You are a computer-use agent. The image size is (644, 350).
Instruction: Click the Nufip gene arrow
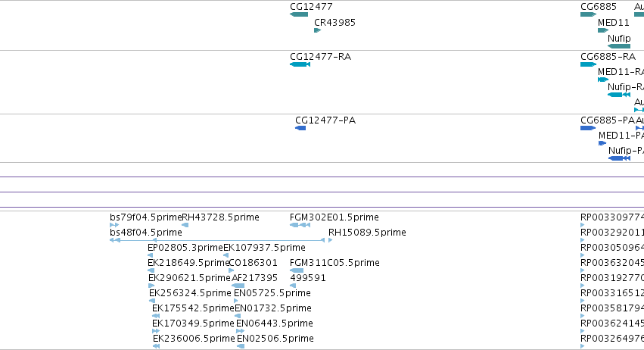coord(619,46)
